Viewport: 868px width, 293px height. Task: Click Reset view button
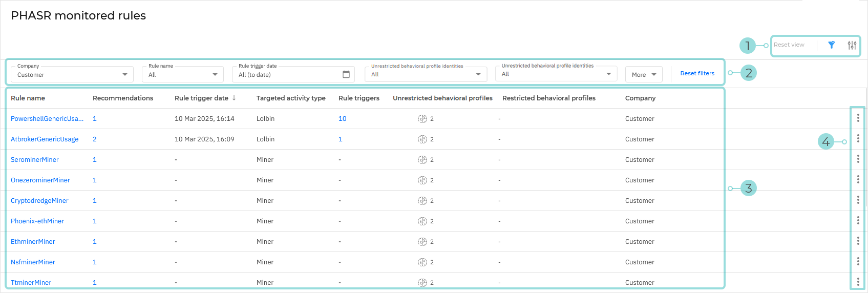point(789,45)
